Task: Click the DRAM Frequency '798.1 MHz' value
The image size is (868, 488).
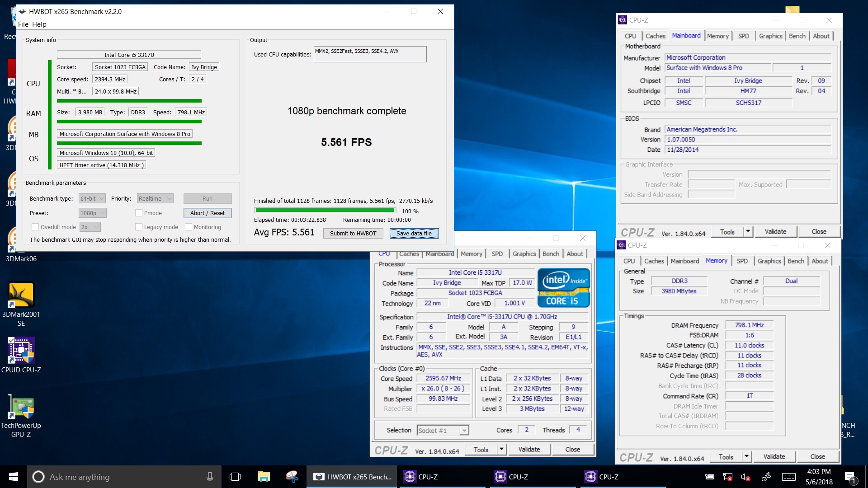Action: 749,325
